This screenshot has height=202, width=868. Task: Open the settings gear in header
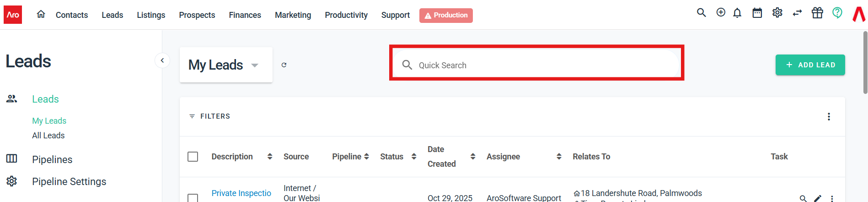(777, 13)
